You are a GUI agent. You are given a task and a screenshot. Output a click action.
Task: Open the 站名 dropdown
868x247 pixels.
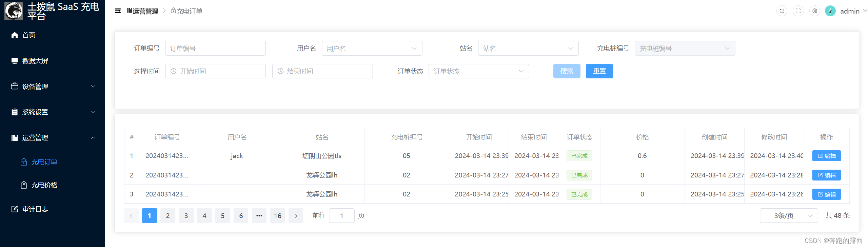click(x=528, y=48)
